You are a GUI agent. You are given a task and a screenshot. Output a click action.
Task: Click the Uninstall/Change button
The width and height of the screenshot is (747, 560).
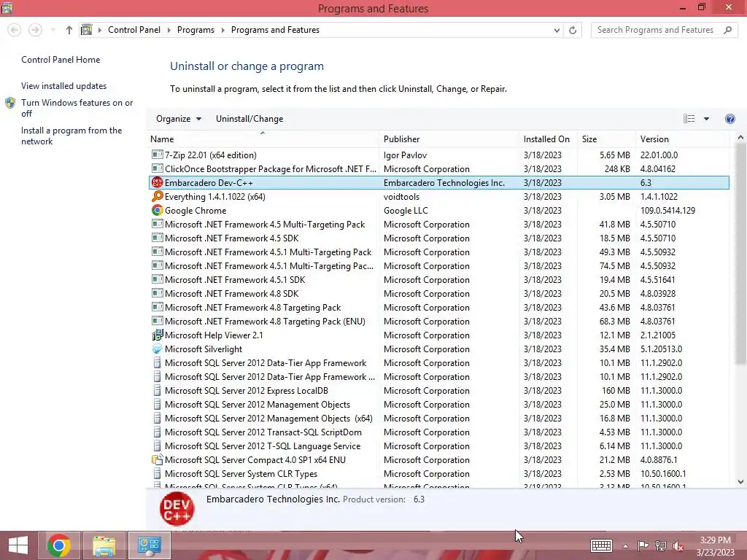pos(249,119)
